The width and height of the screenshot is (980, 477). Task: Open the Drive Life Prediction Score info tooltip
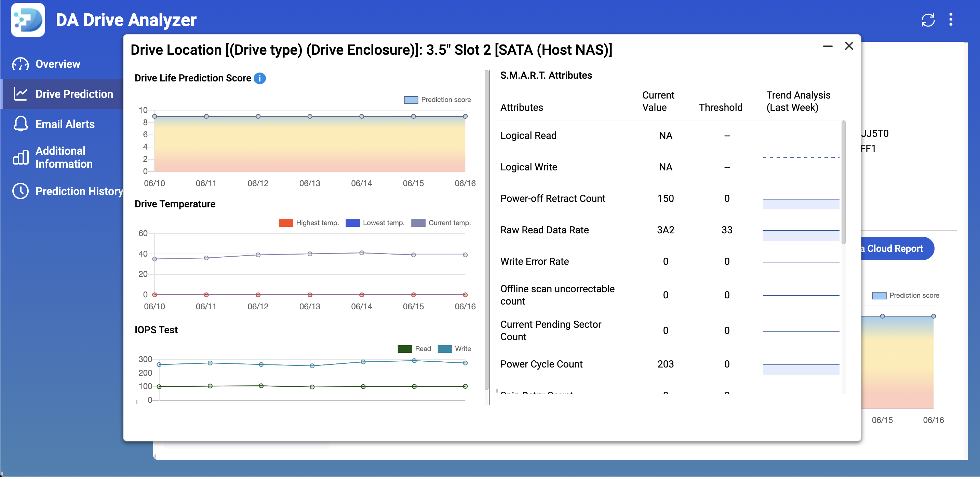tap(260, 78)
